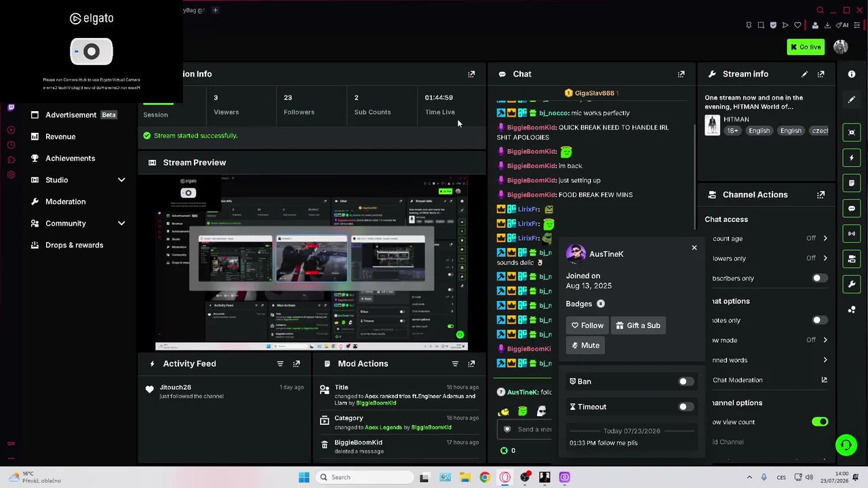The image size is (868, 488).
Task: Toggle the chat bubble sidebar icon
Action: [852, 208]
